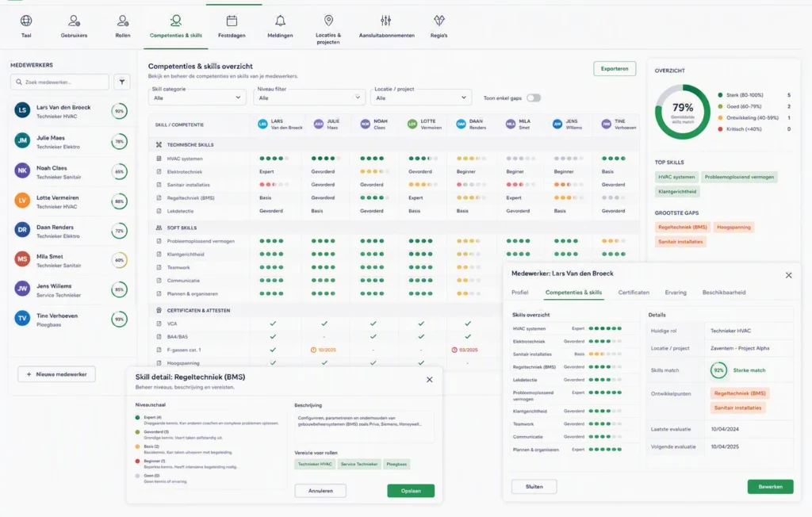Click Tine Verhoeven avatar TV
The height and width of the screenshot is (517, 812).
[22, 319]
